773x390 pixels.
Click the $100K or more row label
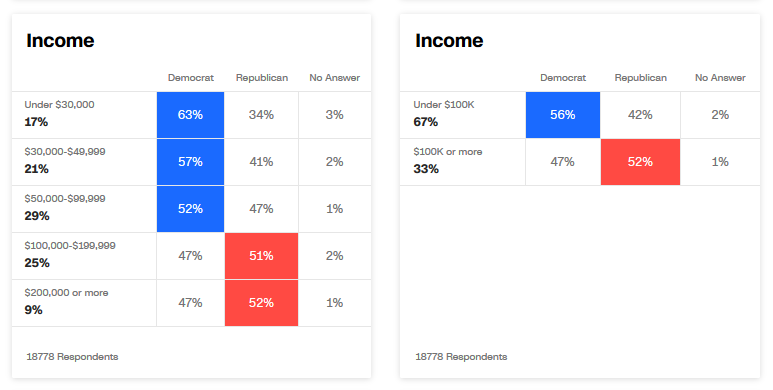coord(448,151)
